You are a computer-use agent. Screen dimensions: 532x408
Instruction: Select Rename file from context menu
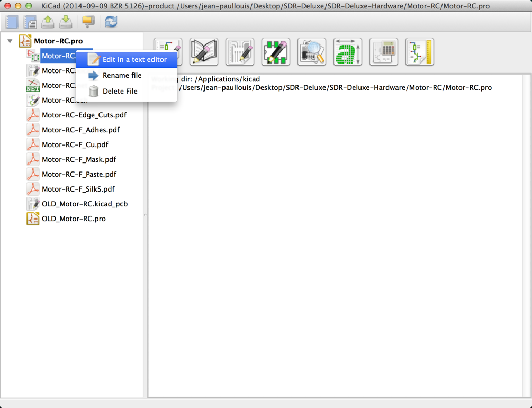[x=122, y=76]
